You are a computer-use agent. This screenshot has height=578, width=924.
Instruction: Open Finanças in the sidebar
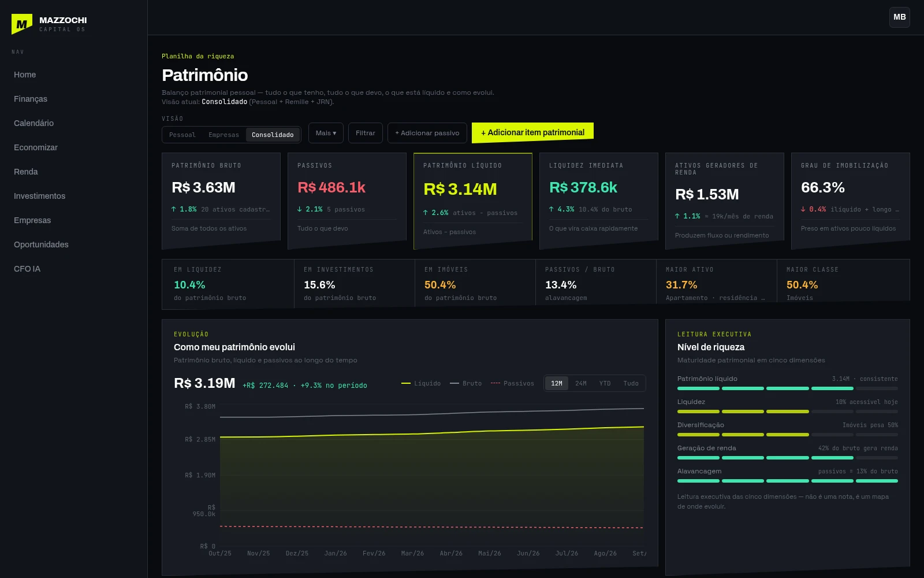31,99
